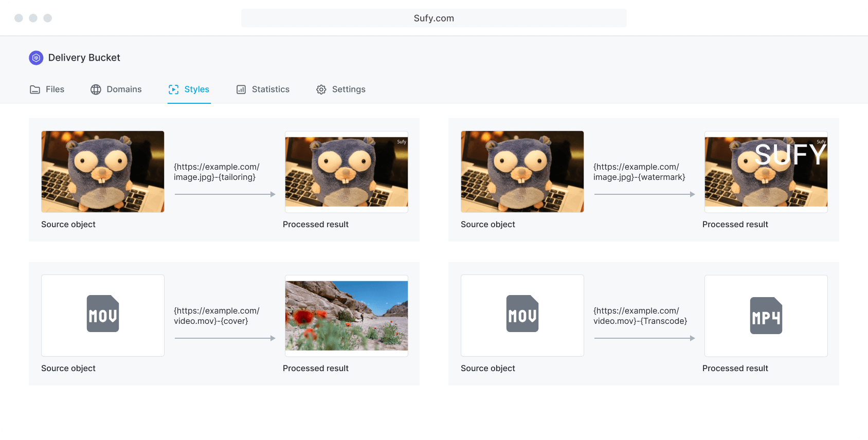Click Processed result label in Transcode card

(x=735, y=369)
